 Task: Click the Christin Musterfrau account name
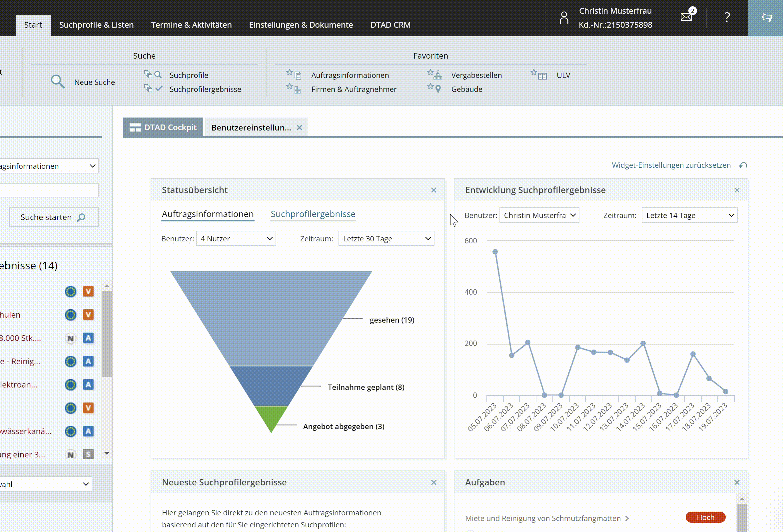tap(615, 11)
